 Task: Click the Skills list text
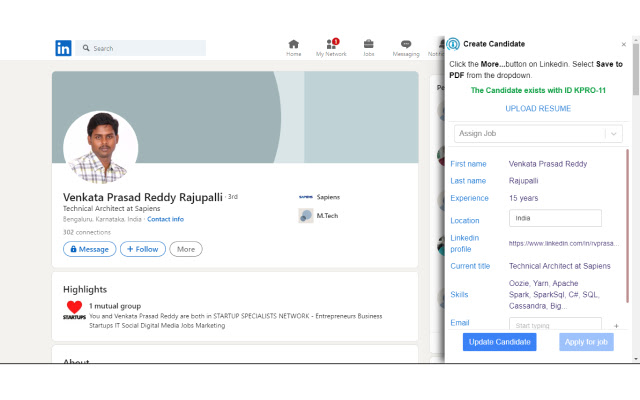click(554, 294)
